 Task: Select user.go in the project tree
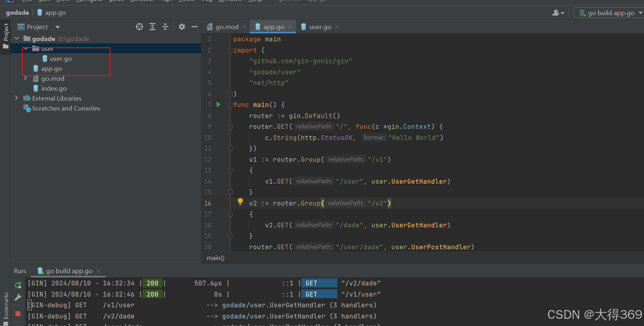click(x=60, y=58)
